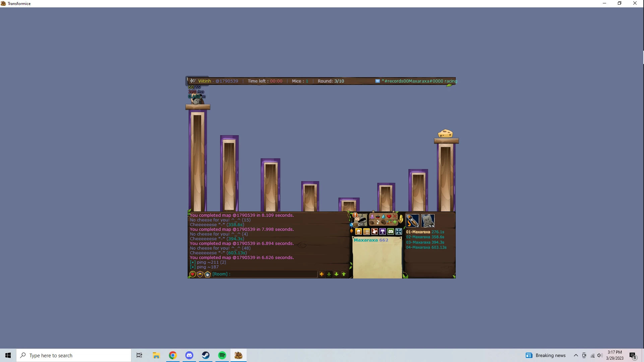Click the 01-Maxaraxa 276.1s record
644x362 pixels.
425,232
